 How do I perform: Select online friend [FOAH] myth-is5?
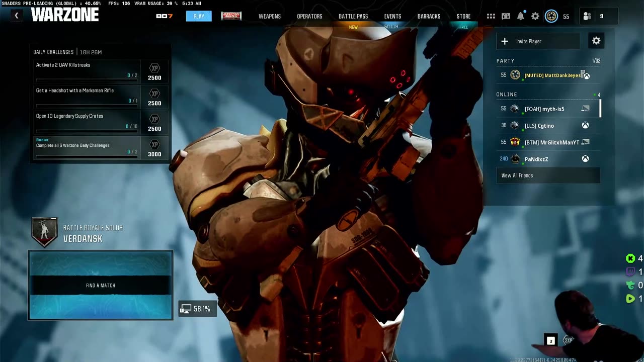point(548,109)
